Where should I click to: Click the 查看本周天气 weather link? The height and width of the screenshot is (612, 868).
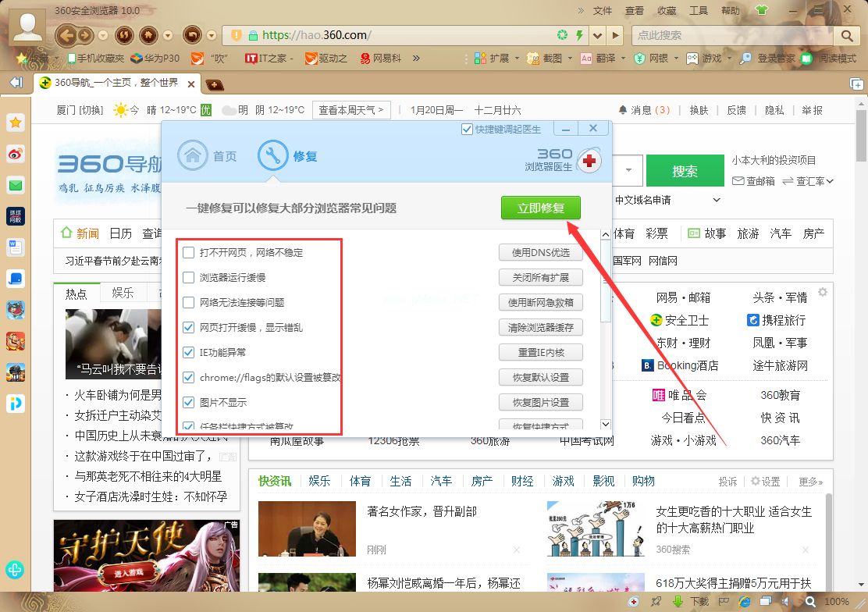pos(351,109)
